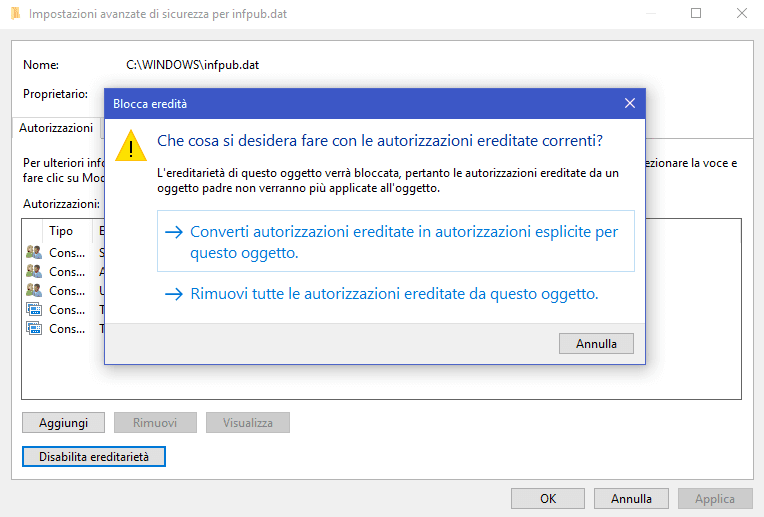Select the first user-group icon in permissions list
The image size is (764, 517).
(34, 253)
